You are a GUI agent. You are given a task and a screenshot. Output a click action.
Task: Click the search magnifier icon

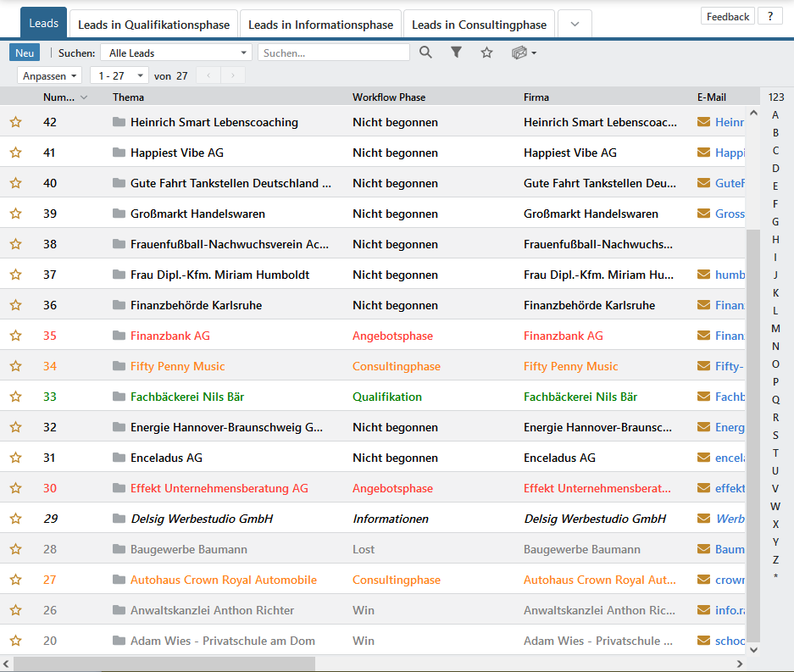[x=425, y=53]
